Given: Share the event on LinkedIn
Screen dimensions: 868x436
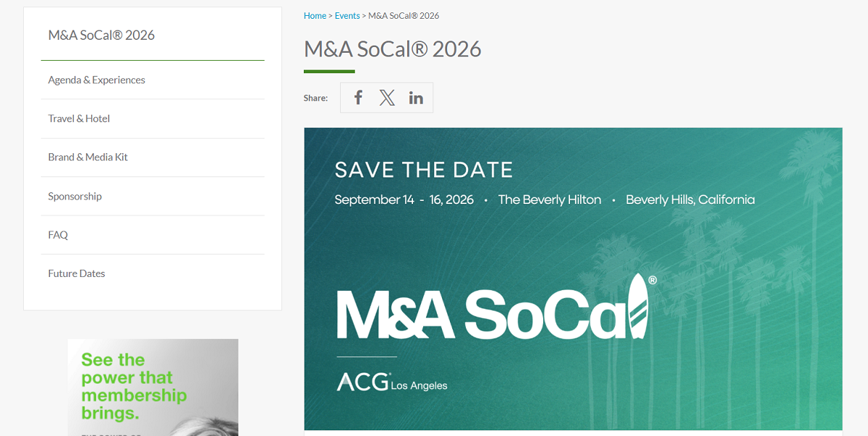Looking at the screenshot, I should [415, 97].
